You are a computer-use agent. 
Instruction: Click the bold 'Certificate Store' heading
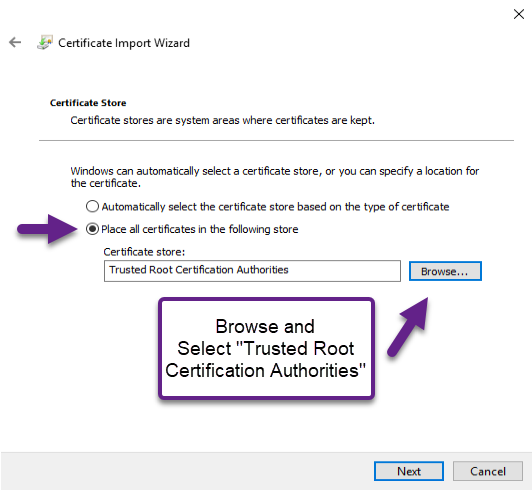[88, 103]
